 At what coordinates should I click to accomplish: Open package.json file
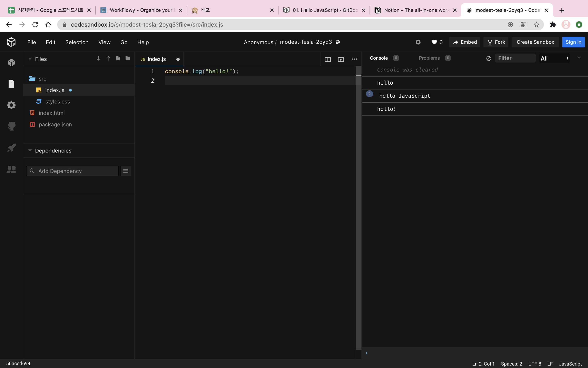click(x=79, y=124)
